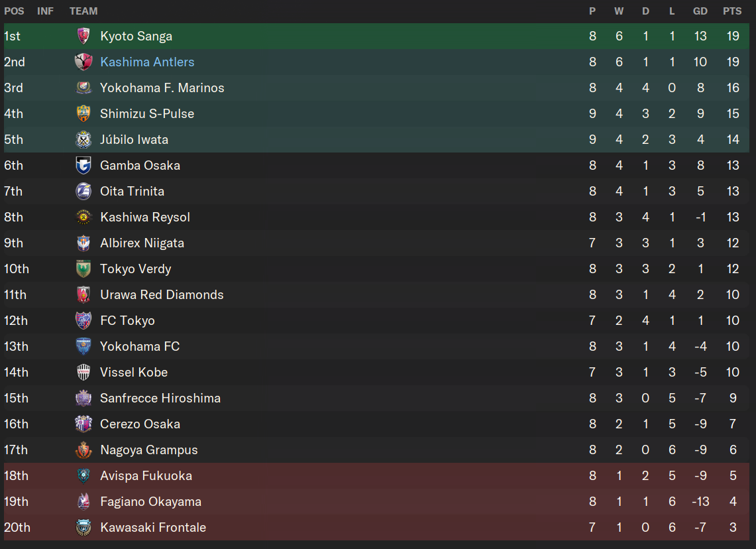Select the Nagoya Grampus crest
The width and height of the screenshot is (756, 549).
83,450
